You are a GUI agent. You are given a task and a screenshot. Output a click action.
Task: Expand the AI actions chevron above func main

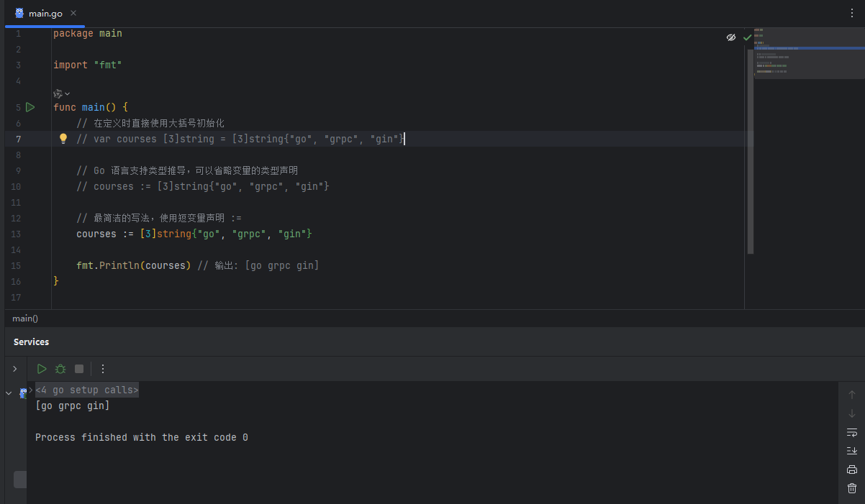pyautogui.click(x=68, y=93)
